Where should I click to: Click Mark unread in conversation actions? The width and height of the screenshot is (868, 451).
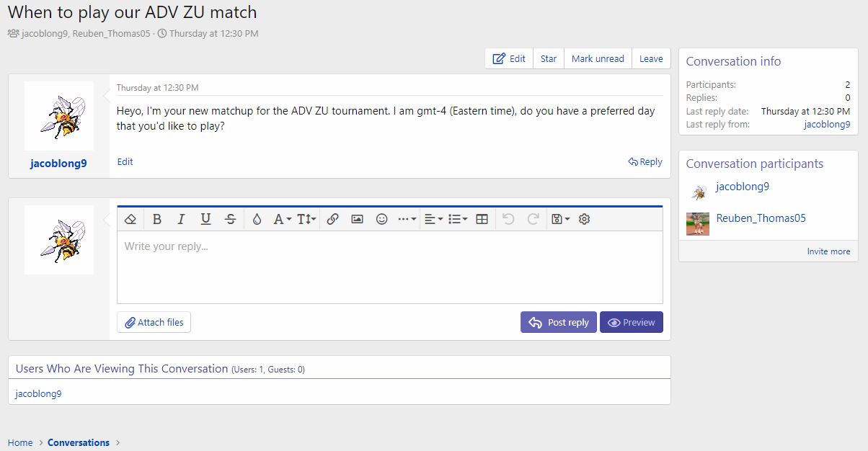pyautogui.click(x=598, y=59)
